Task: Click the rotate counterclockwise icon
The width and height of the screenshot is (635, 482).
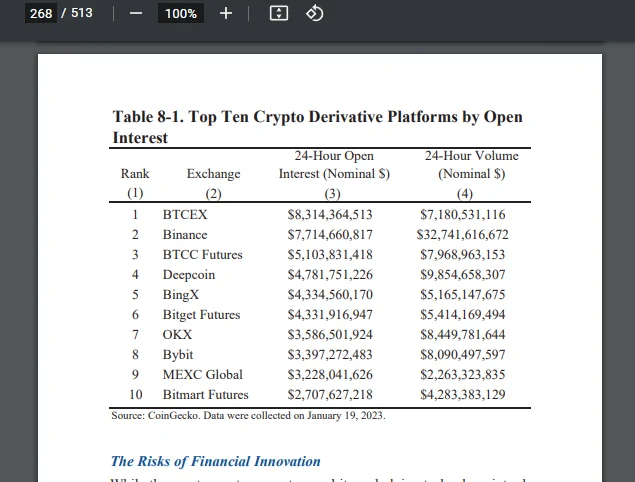Action: click(x=315, y=13)
